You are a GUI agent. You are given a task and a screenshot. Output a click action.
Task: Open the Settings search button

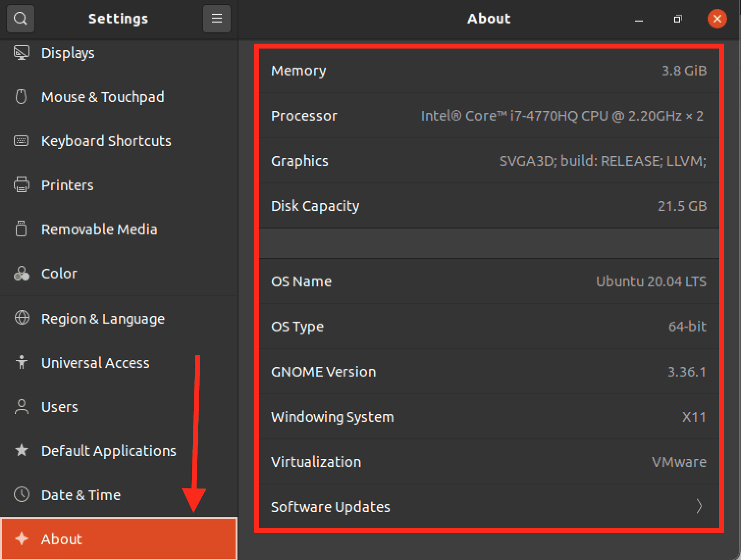pyautogui.click(x=20, y=19)
